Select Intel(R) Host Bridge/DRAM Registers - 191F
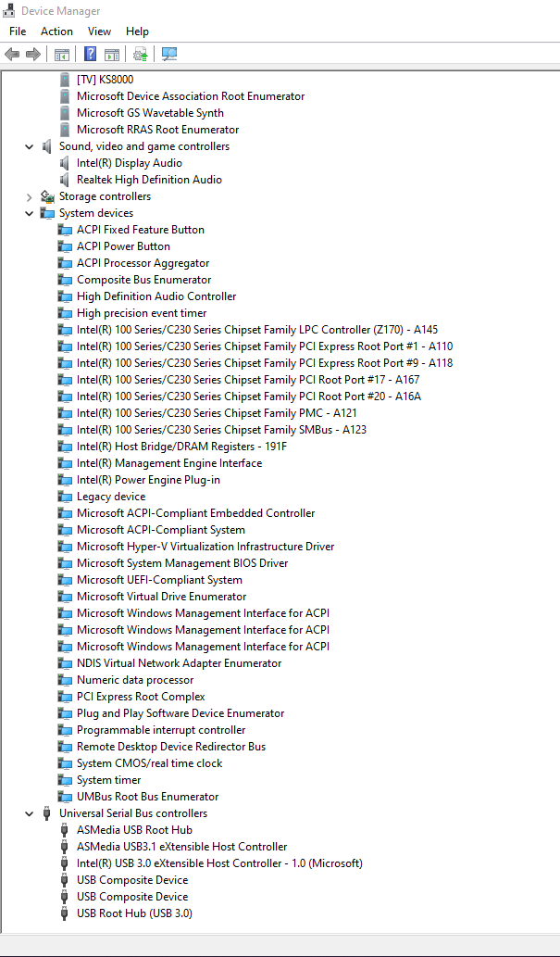This screenshot has width=560, height=957. [x=181, y=447]
